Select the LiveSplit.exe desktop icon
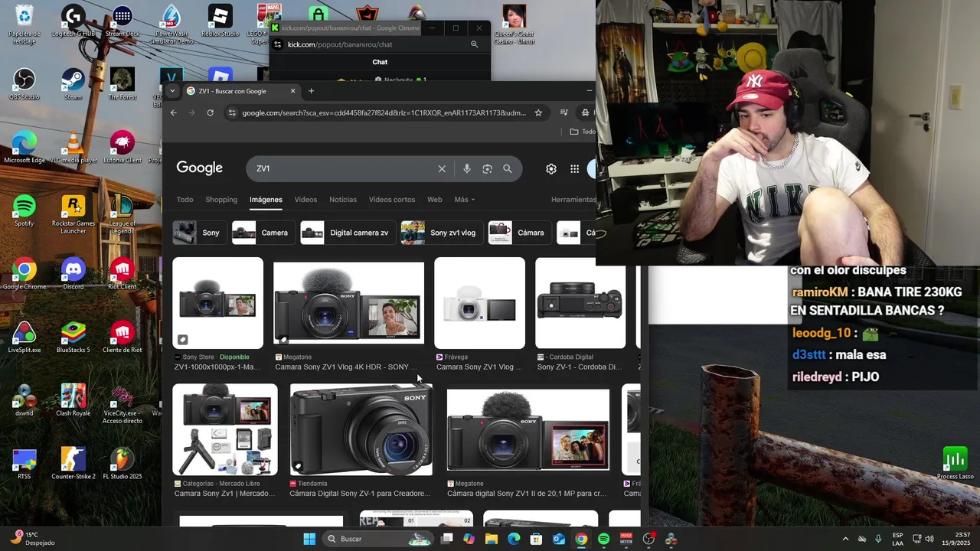Image resolution: width=980 pixels, height=551 pixels. 24,337
